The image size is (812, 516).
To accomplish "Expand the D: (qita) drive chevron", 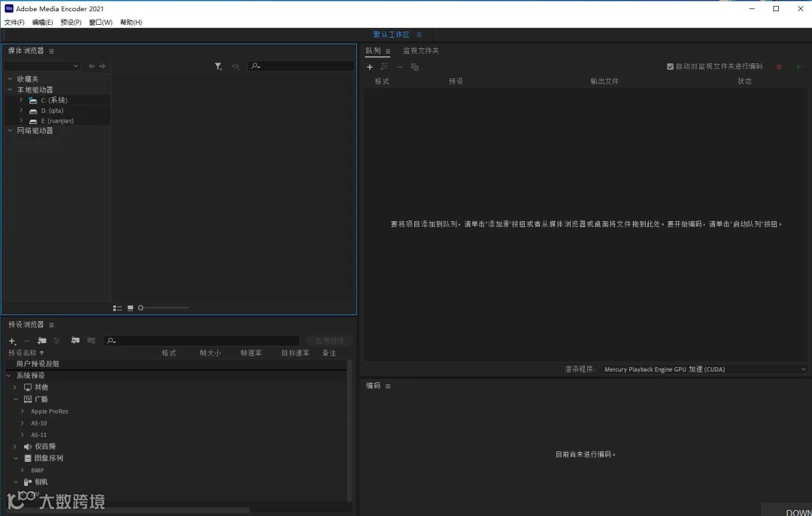I will click(21, 111).
